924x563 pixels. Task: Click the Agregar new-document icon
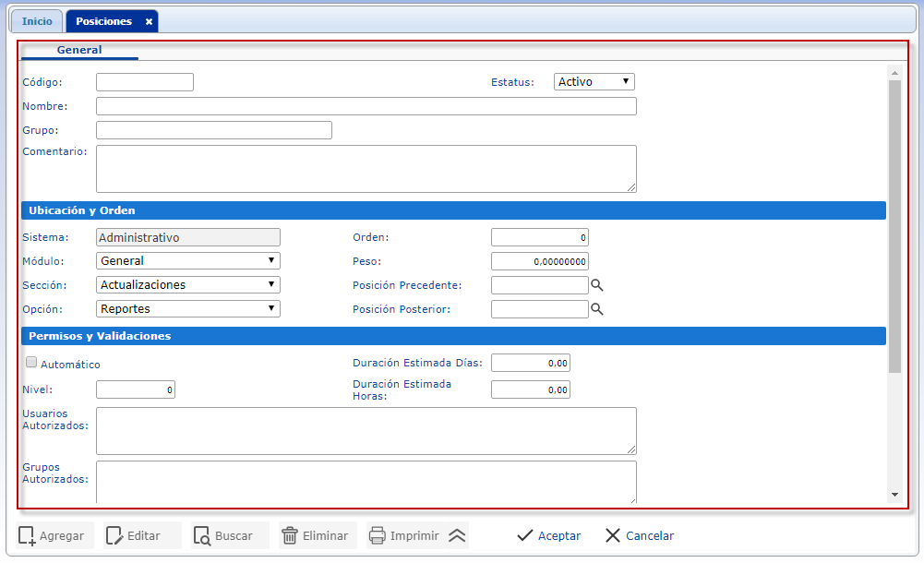click(28, 536)
